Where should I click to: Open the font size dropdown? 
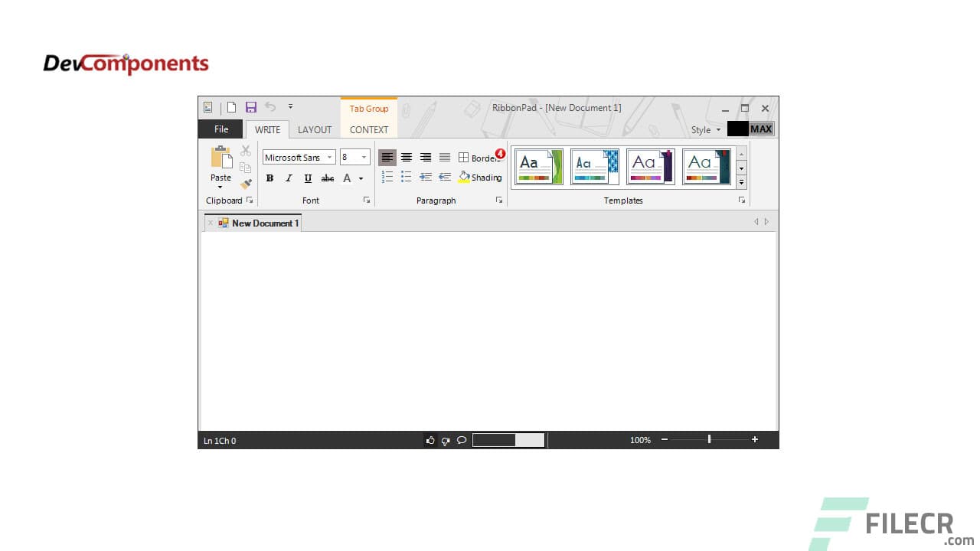pos(363,157)
